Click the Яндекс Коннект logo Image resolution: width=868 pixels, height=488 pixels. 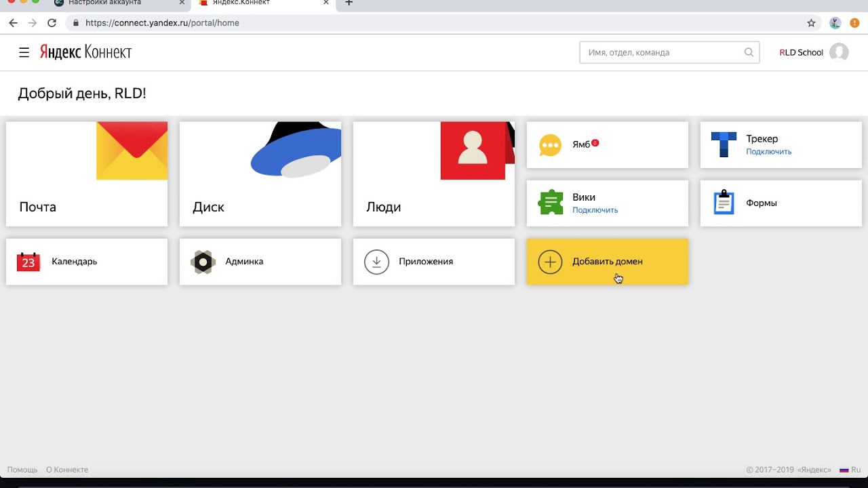pyautogui.click(x=85, y=52)
